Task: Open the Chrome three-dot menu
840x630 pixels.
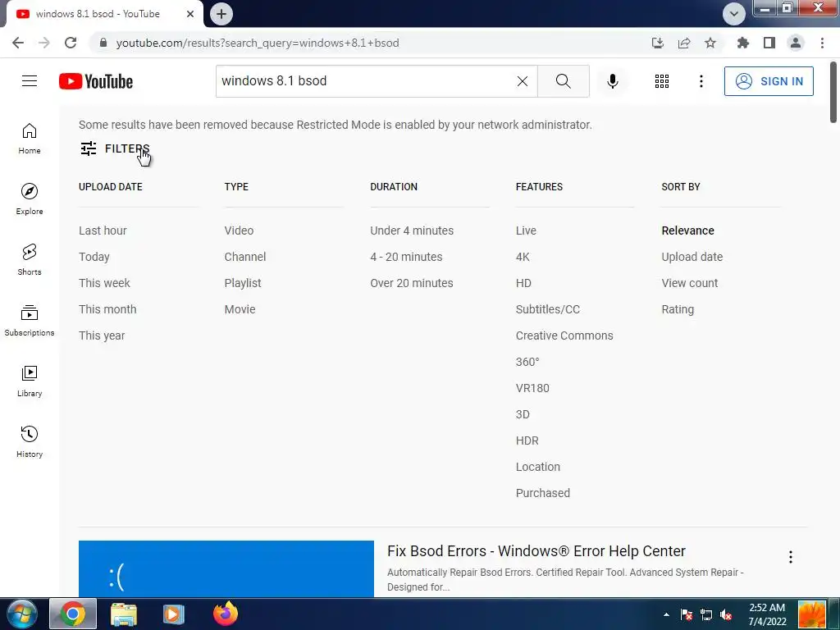Action: 822,43
